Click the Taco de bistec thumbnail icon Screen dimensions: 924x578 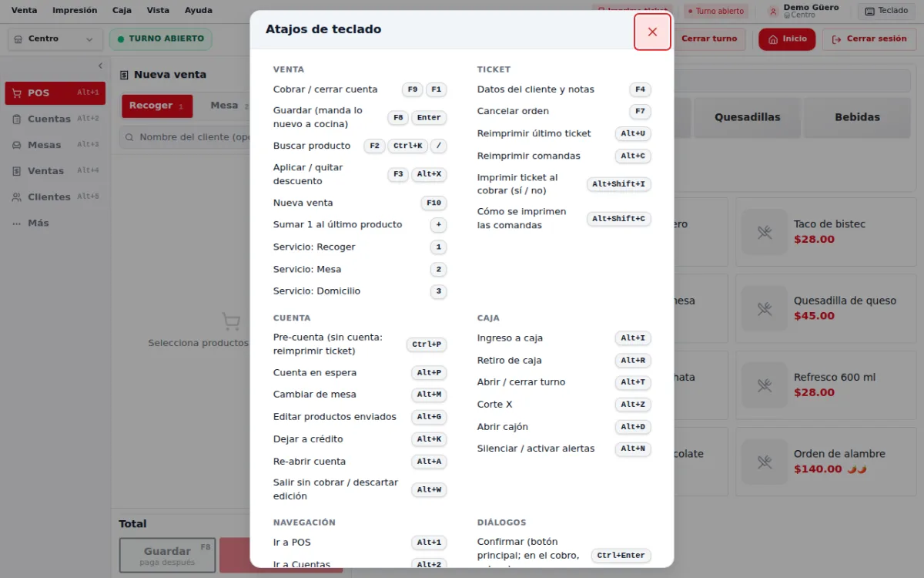point(765,232)
